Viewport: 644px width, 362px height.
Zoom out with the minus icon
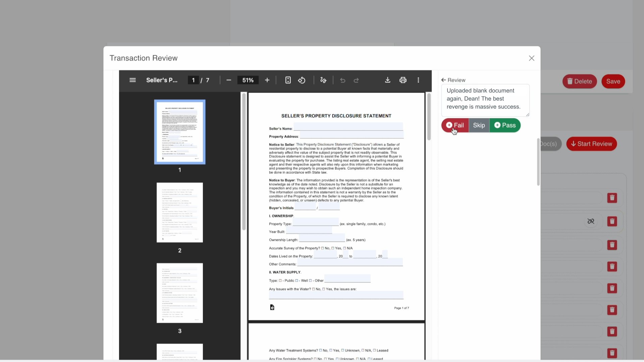pos(229,80)
